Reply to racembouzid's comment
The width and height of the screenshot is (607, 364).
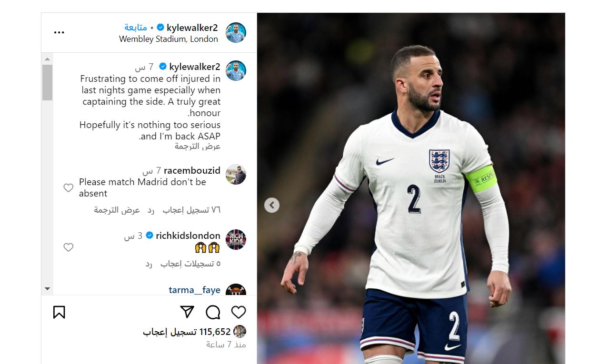coord(150,210)
